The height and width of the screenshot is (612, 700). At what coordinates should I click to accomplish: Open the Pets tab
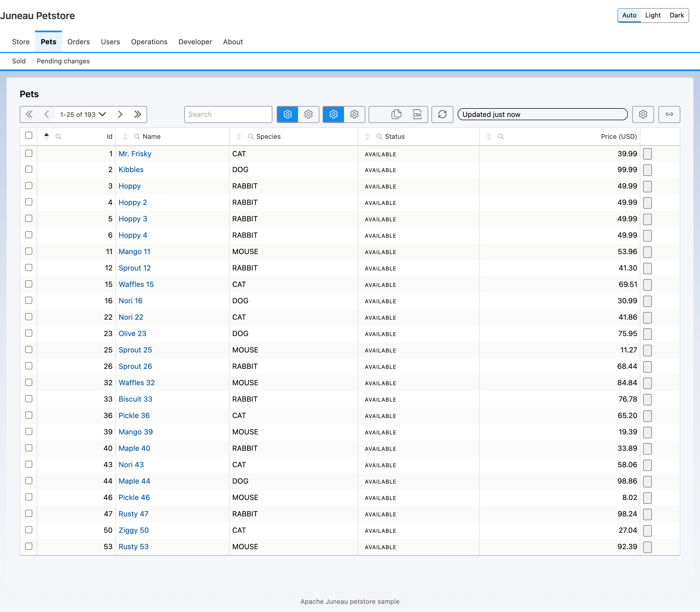(49, 42)
